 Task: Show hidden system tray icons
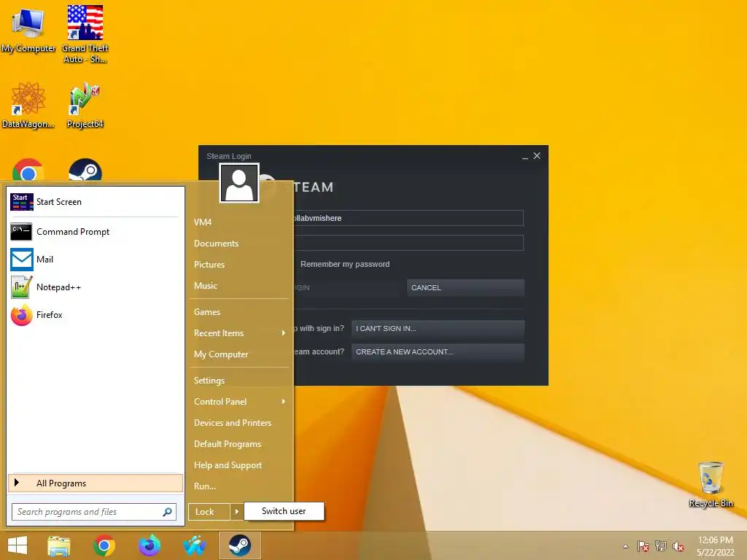(625, 546)
